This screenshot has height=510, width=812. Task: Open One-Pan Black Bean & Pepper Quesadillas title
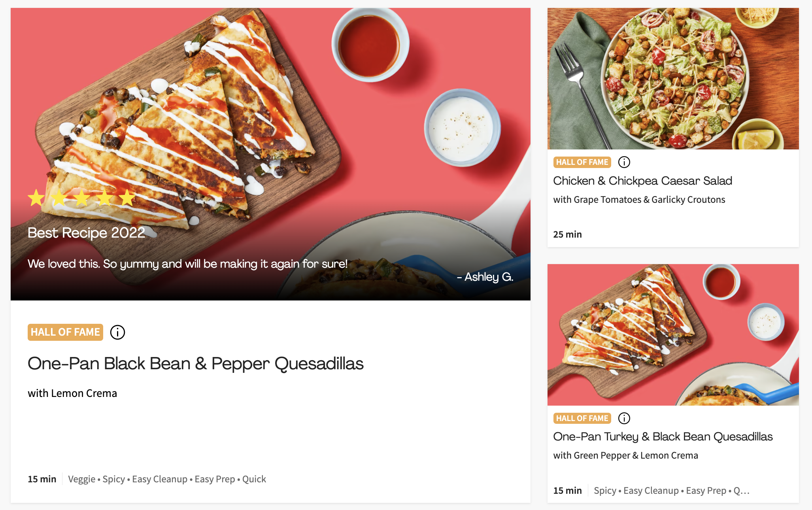(195, 363)
